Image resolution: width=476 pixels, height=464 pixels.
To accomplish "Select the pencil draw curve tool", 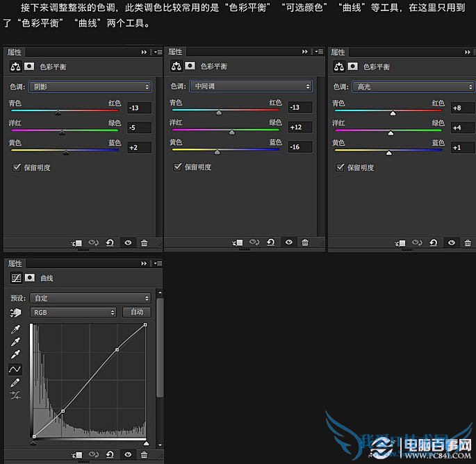I will [x=15, y=383].
